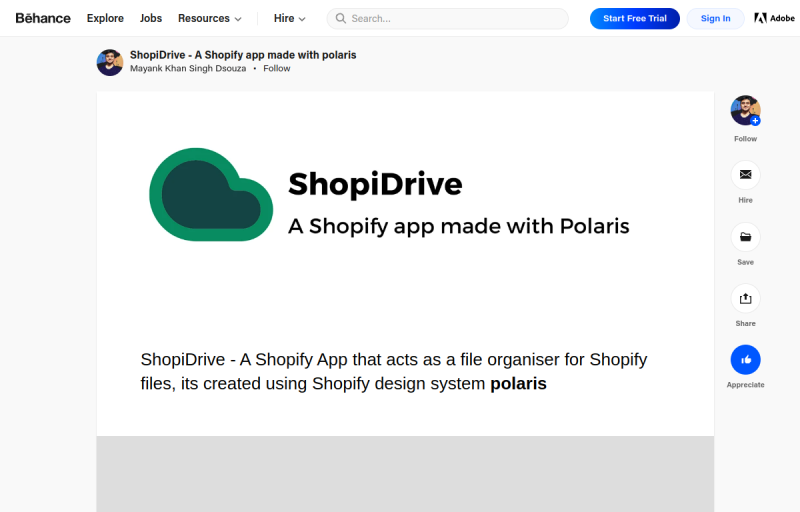Expand the Resources dropdown menu

pos(210,18)
